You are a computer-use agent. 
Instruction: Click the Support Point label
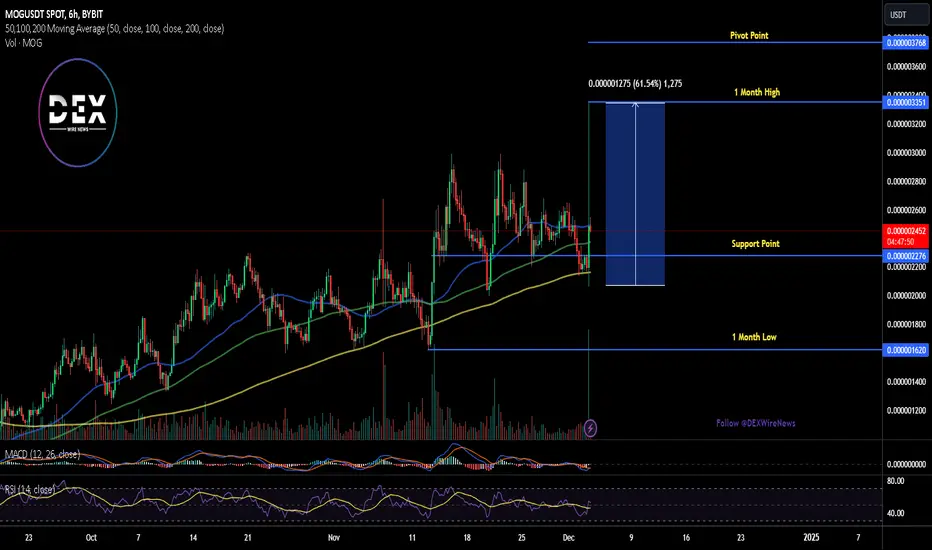coord(755,244)
